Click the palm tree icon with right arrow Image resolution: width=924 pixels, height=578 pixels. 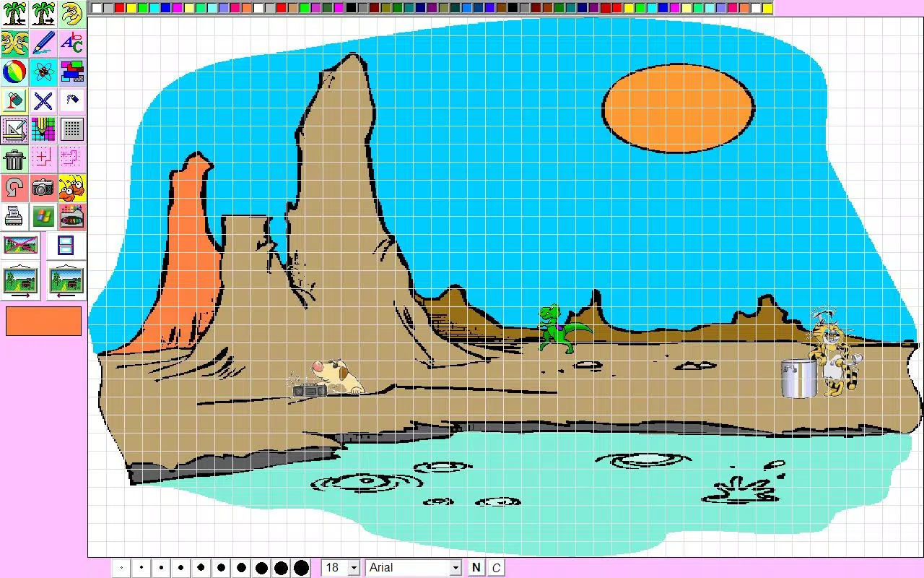[43, 13]
